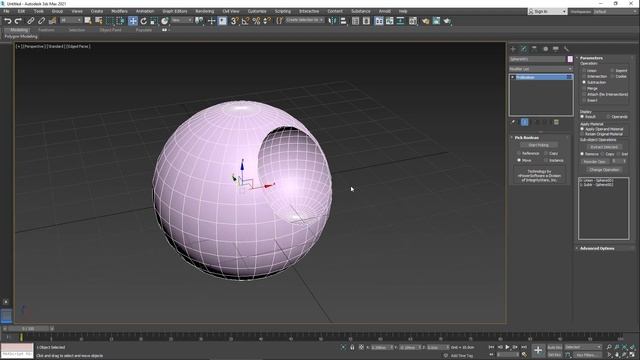Choose Result display radio button
Screen dimensions: 640x360
[582, 117]
